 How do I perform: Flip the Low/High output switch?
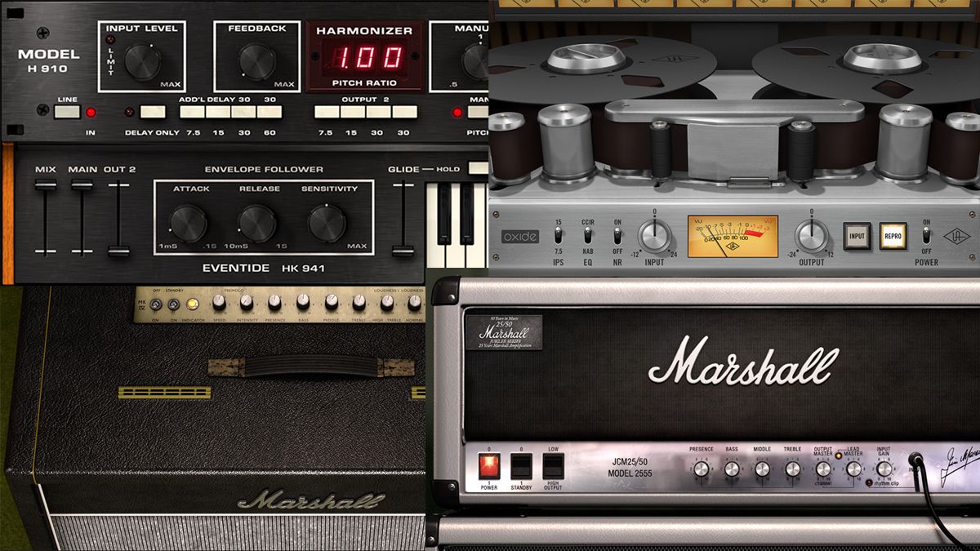[x=553, y=466]
